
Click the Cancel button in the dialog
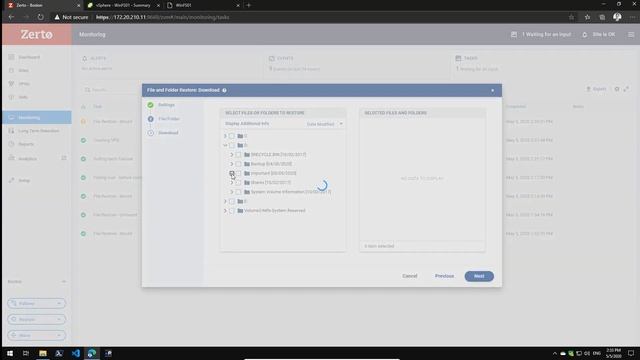[409, 276]
